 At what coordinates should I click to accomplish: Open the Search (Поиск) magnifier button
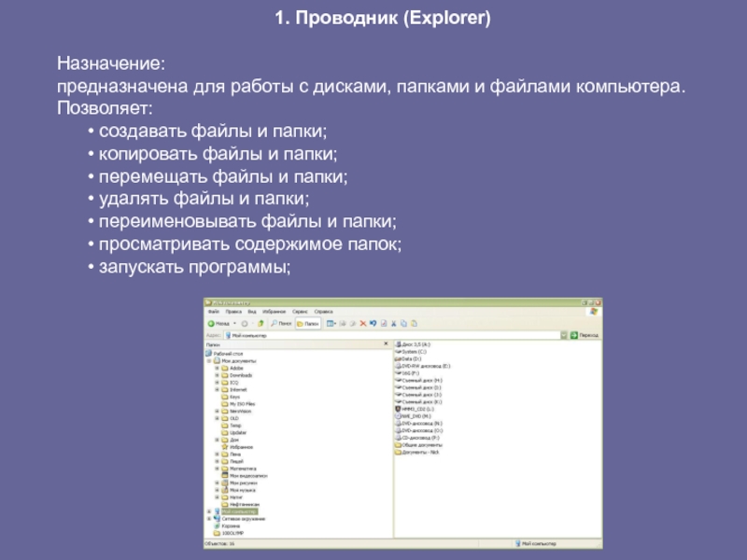click(x=281, y=323)
